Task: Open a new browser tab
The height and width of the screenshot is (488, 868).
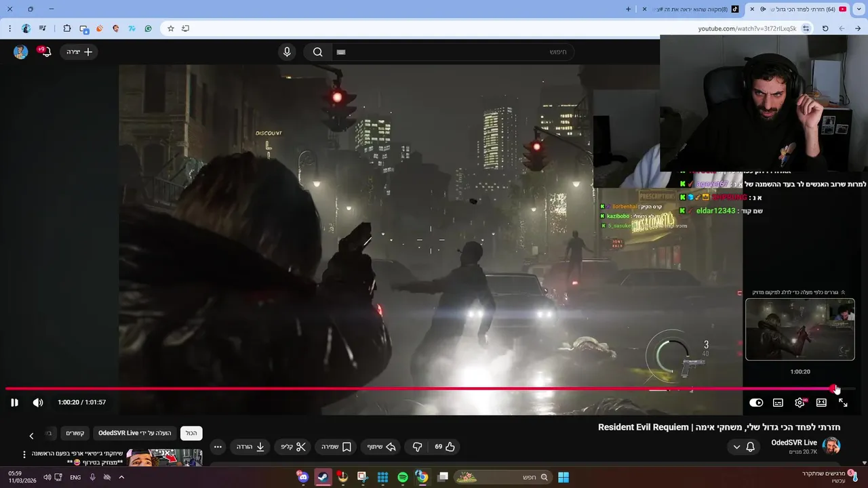Action: (628, 9)
